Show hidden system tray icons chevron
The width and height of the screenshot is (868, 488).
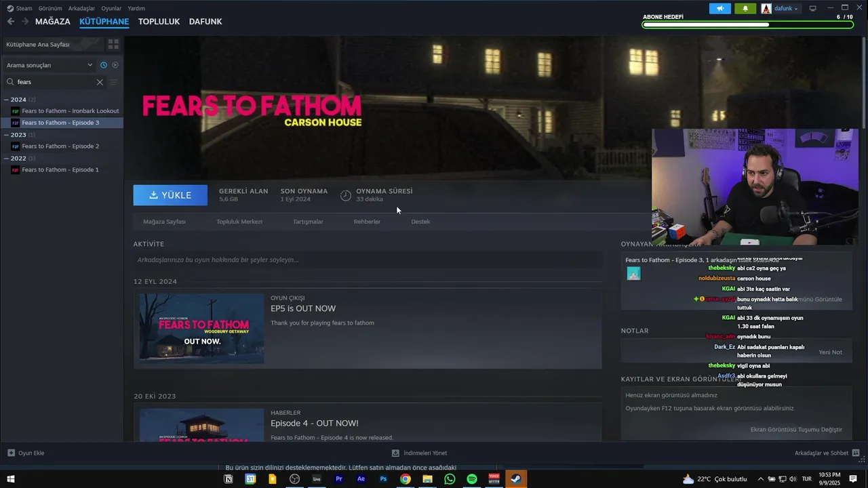pos(760,479)
